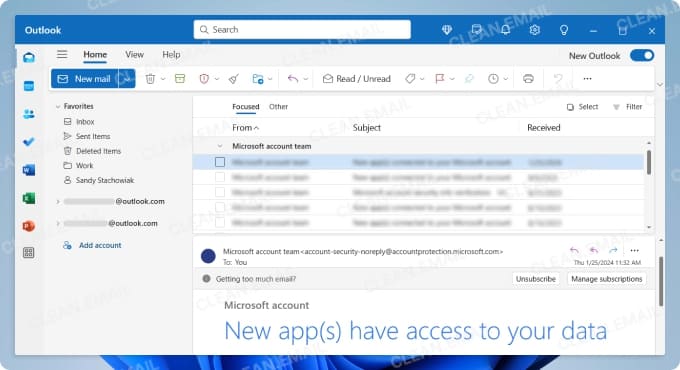Open the New mail dropdown arrow
This screenshot has height=370, width=680.
click(x=127, y=79)
